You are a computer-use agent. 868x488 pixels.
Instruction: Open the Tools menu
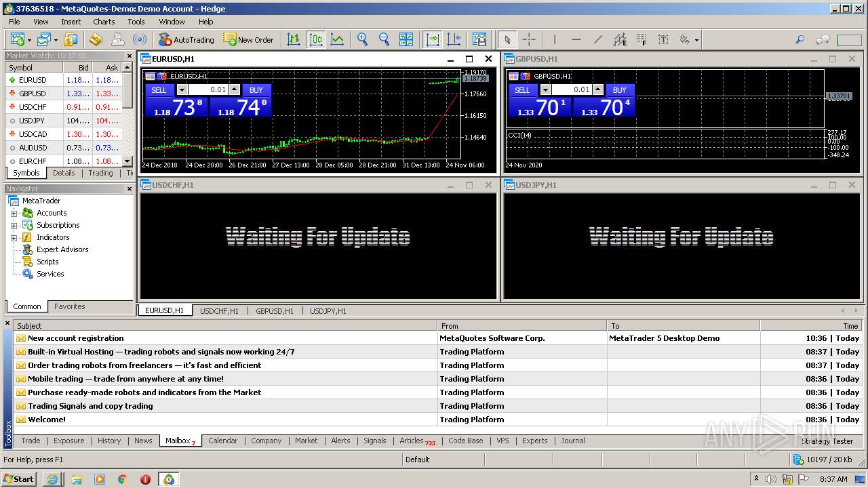pos(136,22)
